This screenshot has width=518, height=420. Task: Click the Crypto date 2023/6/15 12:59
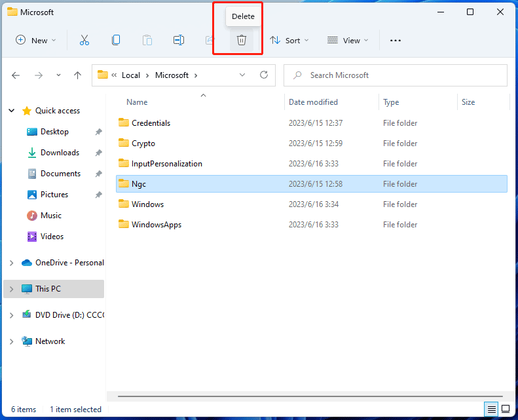tap(316, 143)
